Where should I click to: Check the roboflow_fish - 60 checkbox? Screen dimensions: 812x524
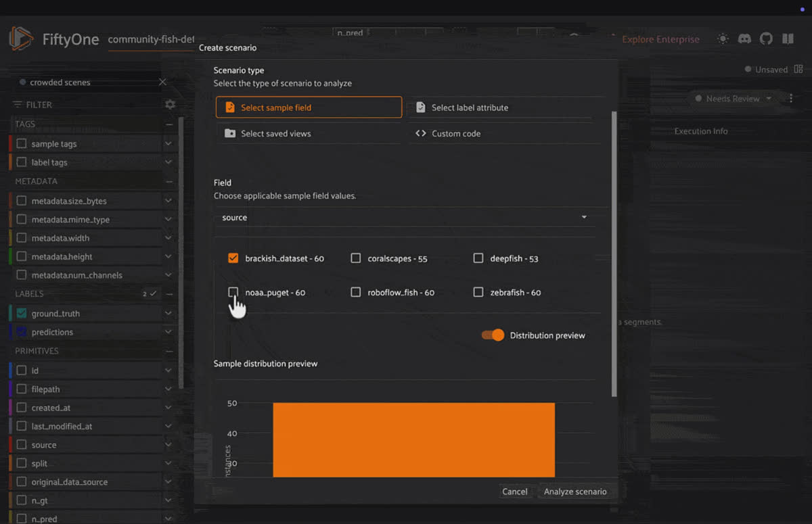[356, 292]
